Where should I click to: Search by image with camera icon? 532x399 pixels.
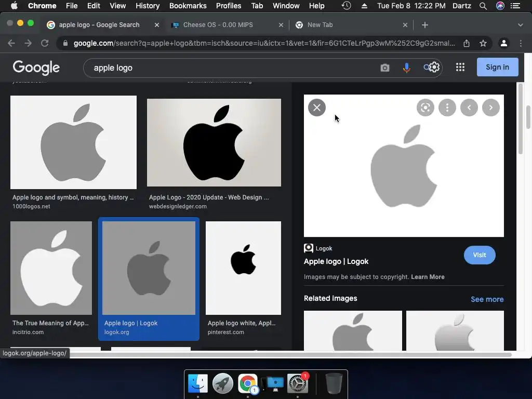[385, 68]
